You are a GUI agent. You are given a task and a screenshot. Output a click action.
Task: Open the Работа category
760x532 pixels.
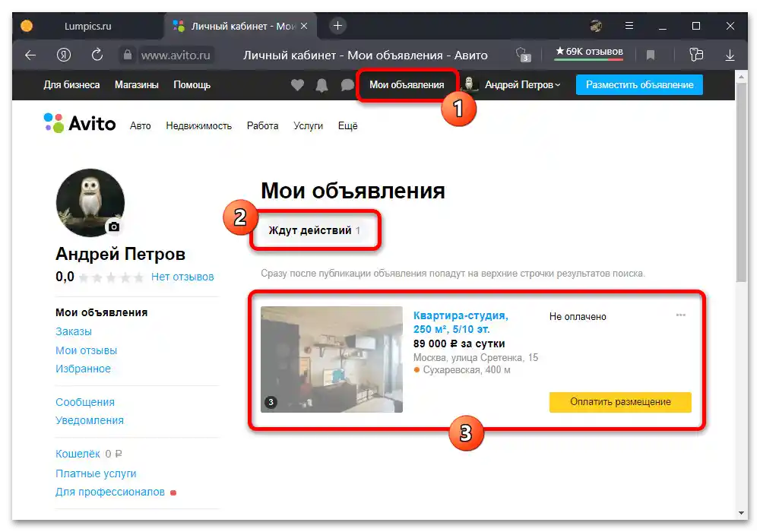pos(262,126)
